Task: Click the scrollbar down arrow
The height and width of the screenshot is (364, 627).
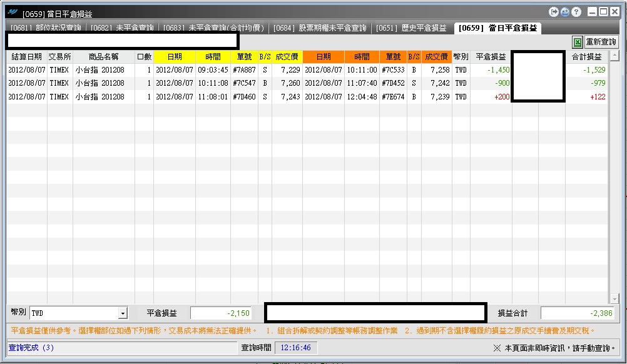Action: click(615, 298)
